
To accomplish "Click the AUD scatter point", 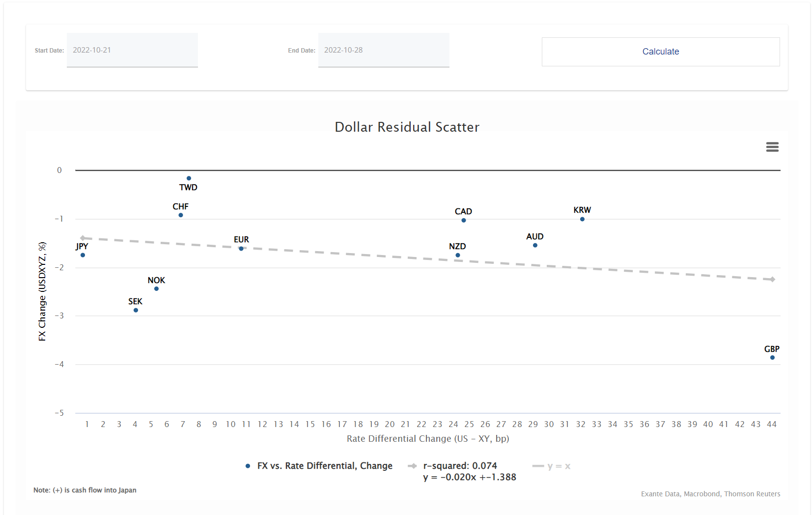I will (535, 244).
